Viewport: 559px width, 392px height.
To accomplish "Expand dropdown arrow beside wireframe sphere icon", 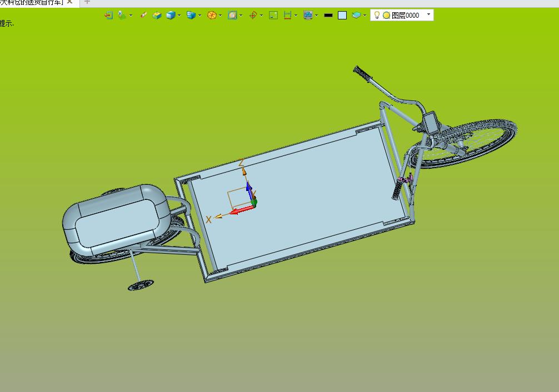I will (x=221, y=16).
